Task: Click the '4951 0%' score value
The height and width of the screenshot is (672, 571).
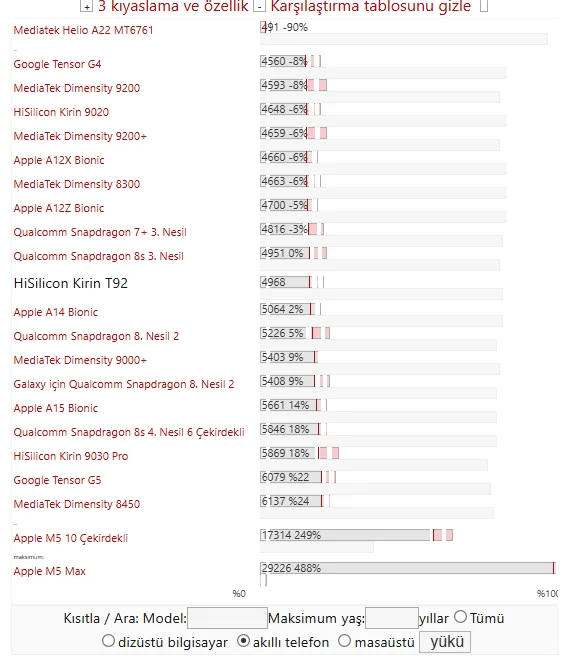Action: 282,253
